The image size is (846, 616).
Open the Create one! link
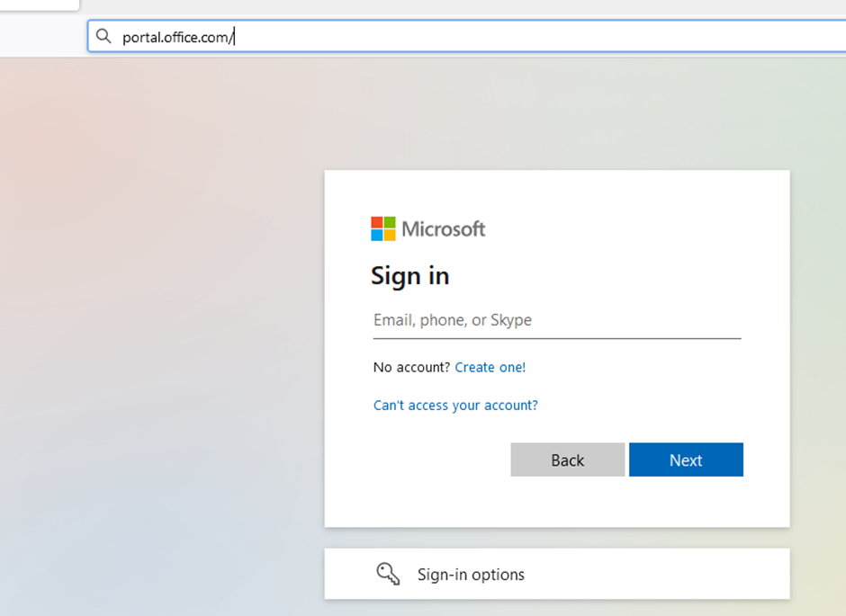490,368
